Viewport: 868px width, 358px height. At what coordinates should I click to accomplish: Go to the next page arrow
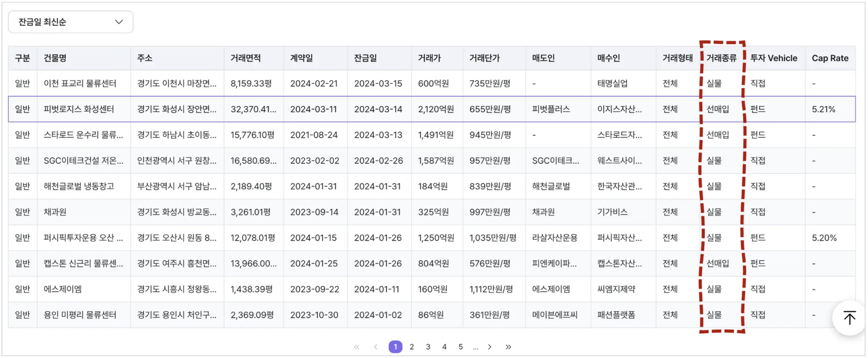(490, 346)
